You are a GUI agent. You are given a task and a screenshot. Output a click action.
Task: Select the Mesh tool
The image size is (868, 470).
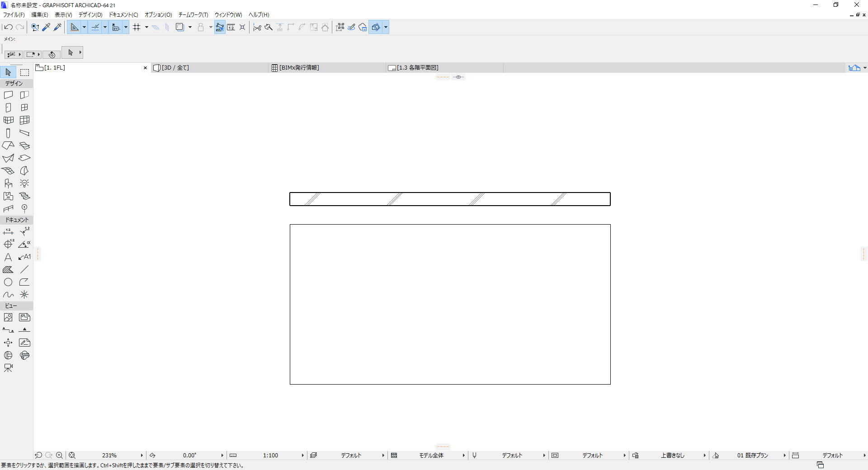(8, 171)
